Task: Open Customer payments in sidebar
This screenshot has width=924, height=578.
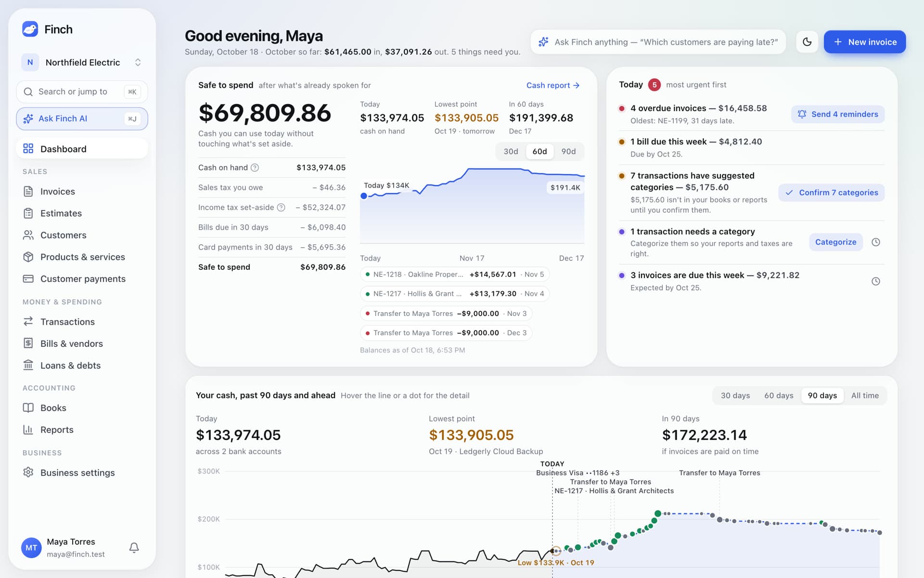Action: click(82, 279)
